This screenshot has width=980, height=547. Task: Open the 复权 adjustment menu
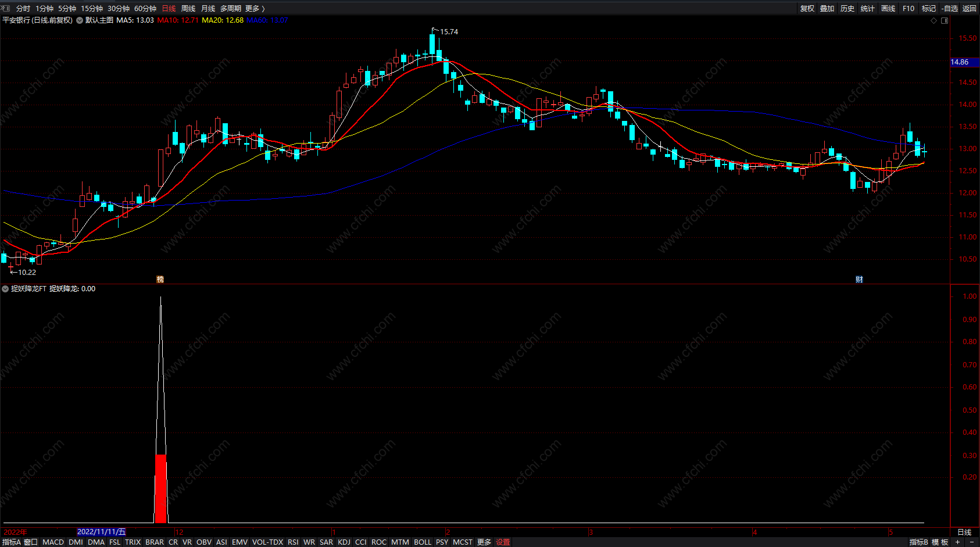coord(807,9)
